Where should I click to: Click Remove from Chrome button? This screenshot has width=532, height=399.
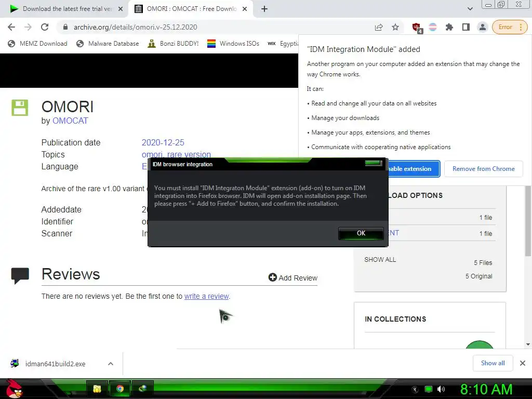(484, 169)
